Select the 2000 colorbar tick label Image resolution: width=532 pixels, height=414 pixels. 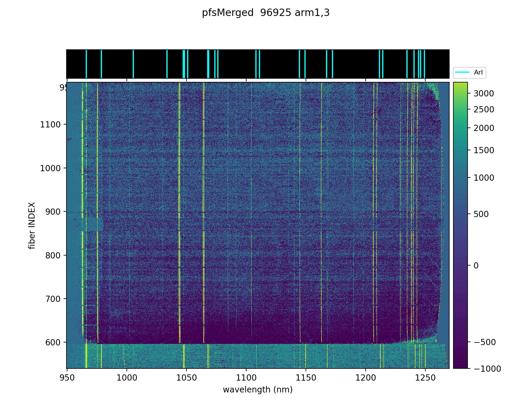(484, 128)
